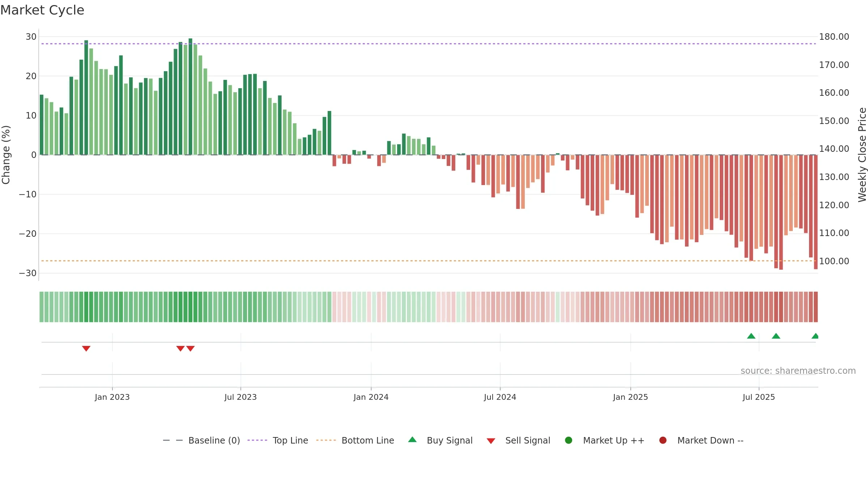The height and width of the screenshot is (488, 868).
Task: Click the Change (%) axis title
Action: pyautogui.click(x=6, y=155)
